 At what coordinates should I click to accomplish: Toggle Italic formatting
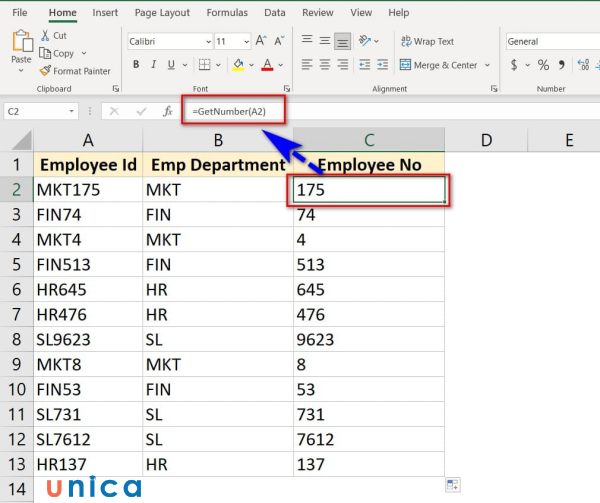[x=153, y=65]
